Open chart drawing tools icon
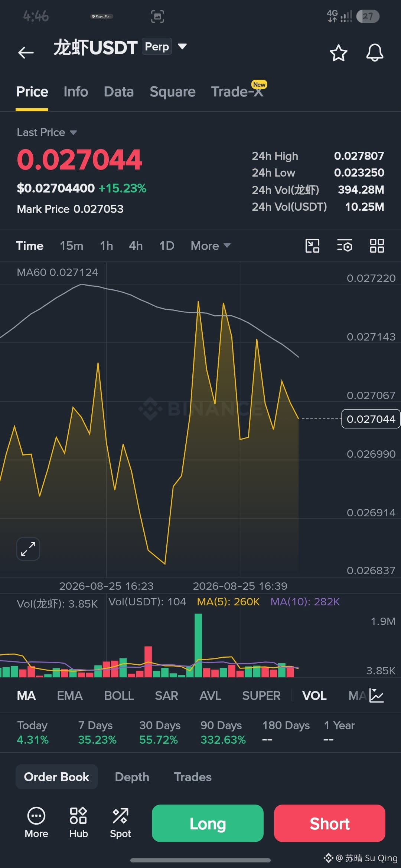The height and width of the screenshot is (868, 401). [x=312, y=246]
